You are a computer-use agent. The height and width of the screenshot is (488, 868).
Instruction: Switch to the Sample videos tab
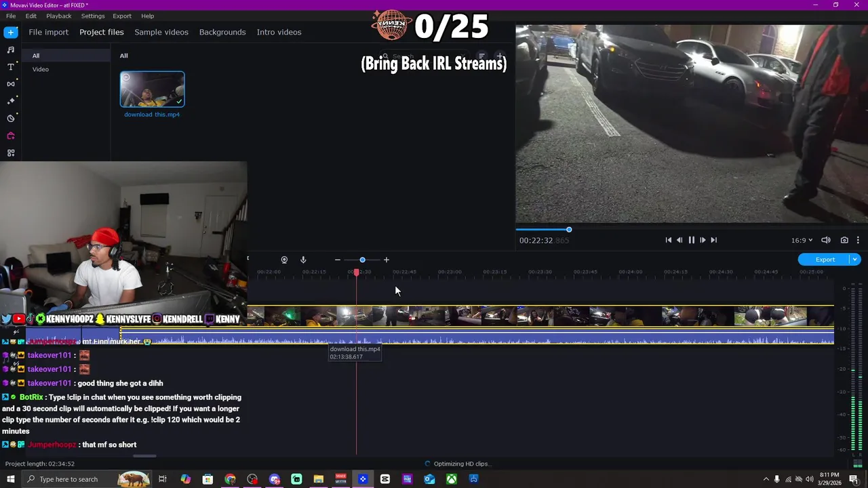(161, 32)
